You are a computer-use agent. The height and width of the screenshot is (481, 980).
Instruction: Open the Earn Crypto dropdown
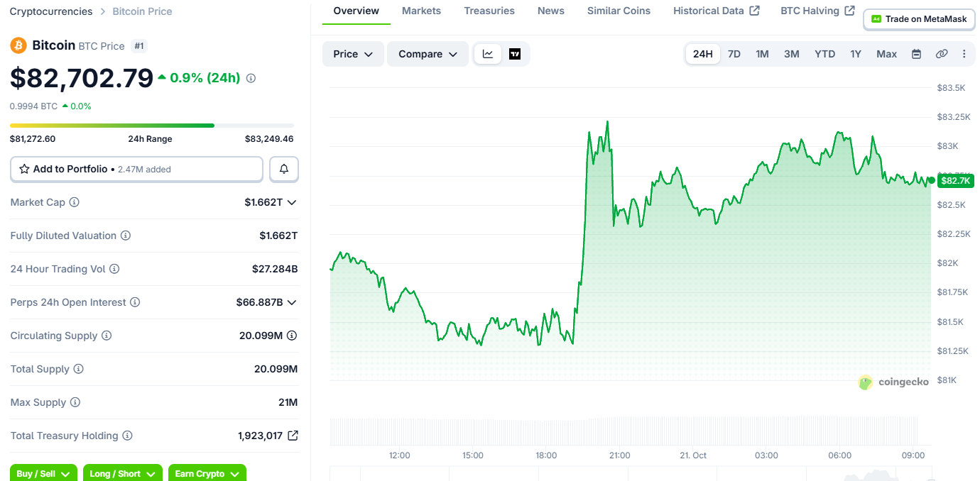pyautogui.click(x=207, y=473)
